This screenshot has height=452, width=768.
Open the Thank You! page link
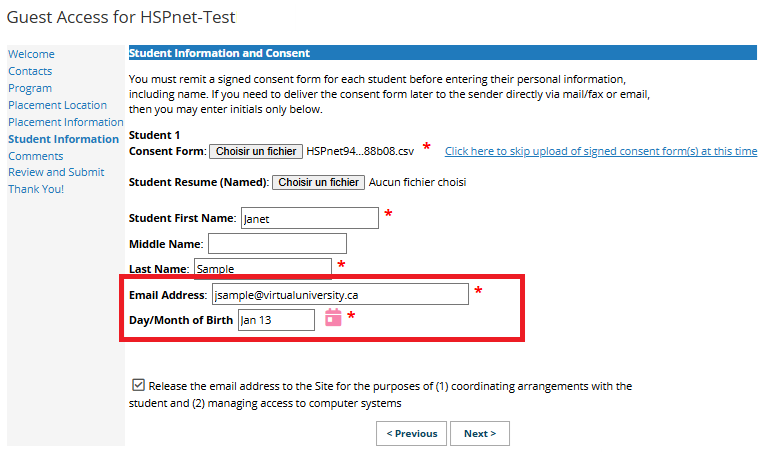[x=36, y=189]
